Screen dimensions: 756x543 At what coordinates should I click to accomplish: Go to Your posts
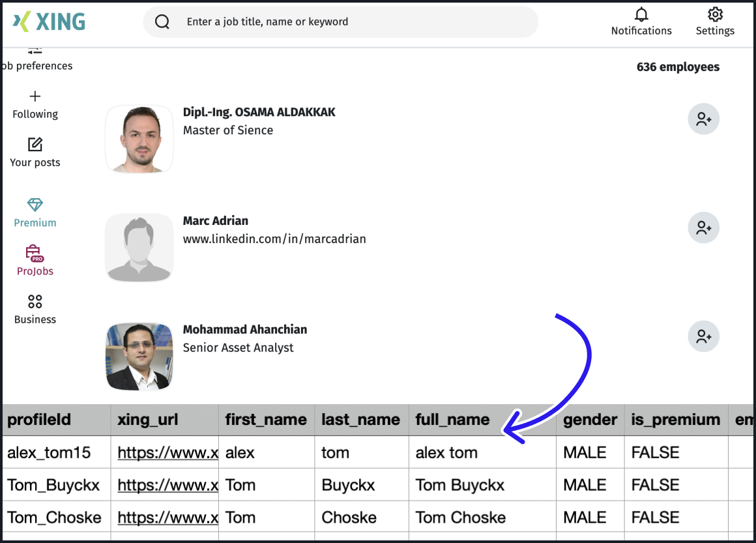[x=35, y=153]
